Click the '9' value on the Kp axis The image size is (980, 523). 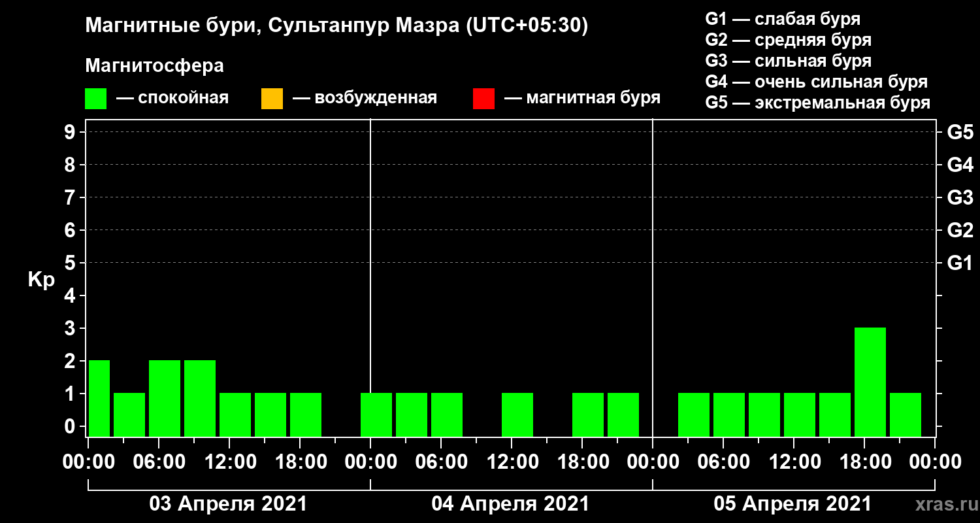pyautogui.click(x=71, y=132)
